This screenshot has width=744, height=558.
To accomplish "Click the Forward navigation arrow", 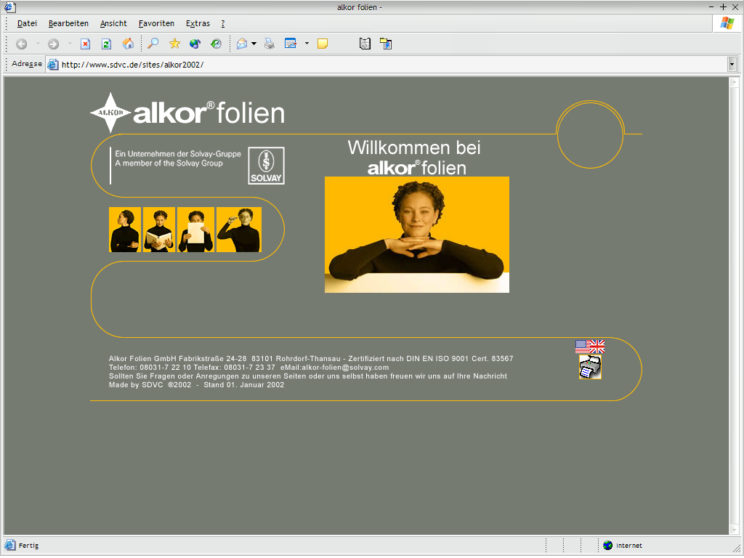I will 53,44.
